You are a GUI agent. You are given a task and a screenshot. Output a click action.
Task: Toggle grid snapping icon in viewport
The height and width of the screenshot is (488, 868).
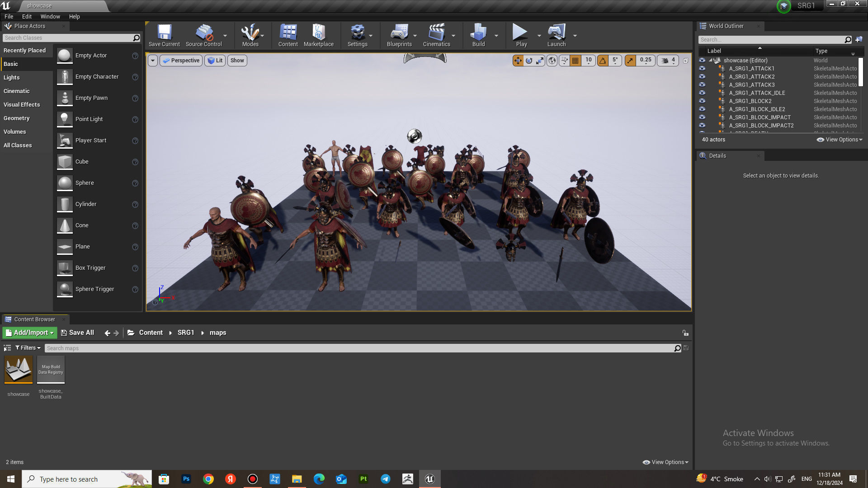tap(575, 61)
